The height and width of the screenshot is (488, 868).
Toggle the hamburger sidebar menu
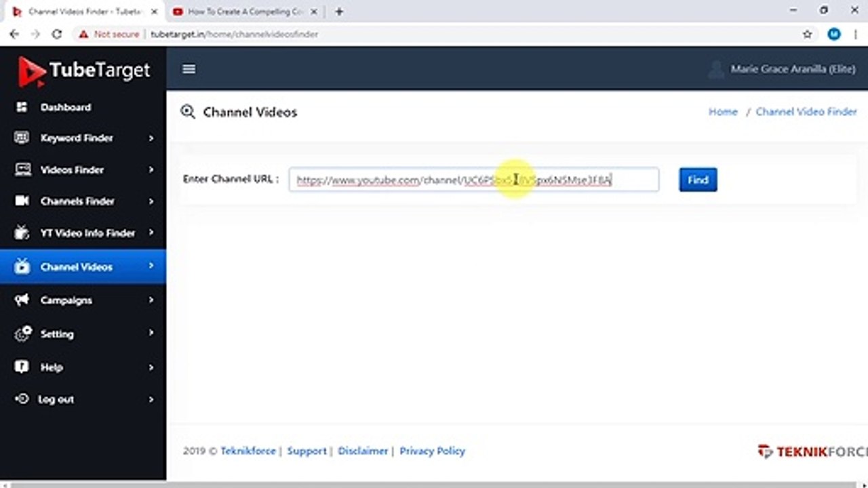click(189, 69)
